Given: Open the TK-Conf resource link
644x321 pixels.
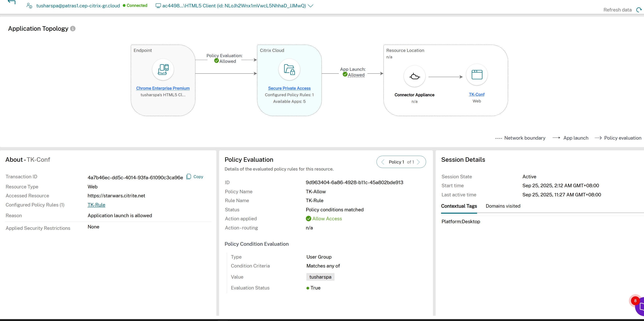Looking at the screenshot, I should (476, 94).
